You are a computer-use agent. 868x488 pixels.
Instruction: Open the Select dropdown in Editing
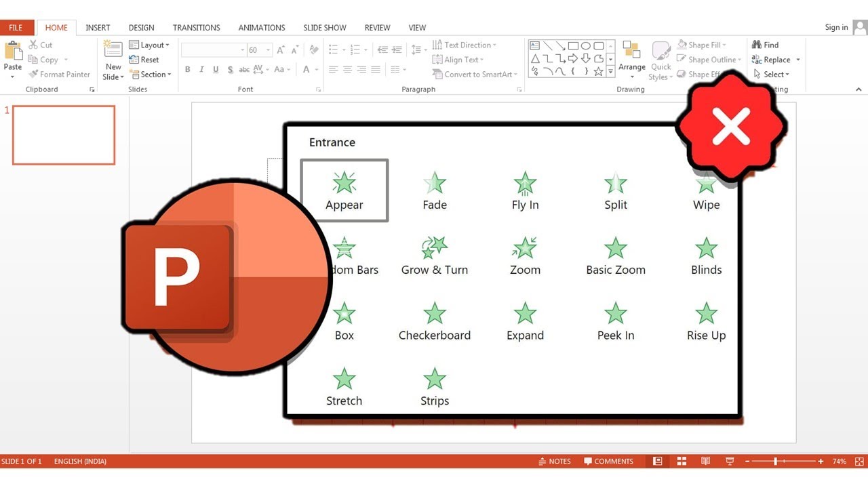click(x=772, y=75)
